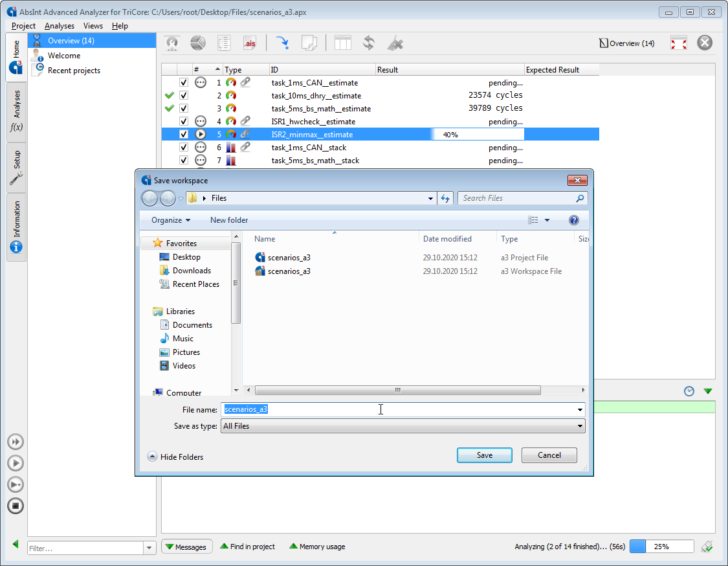Open the Analyses menu
This screenshot has width=728, height=566.
(60, 26)
